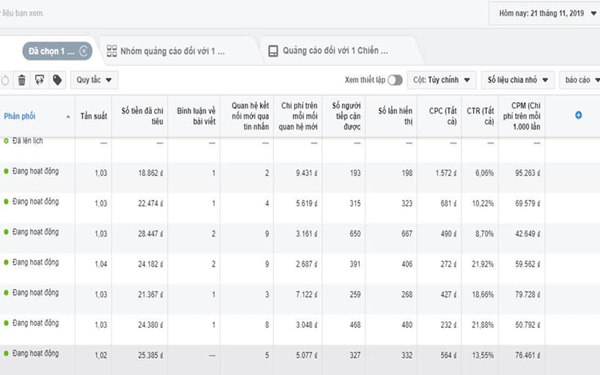Click impressions value '406'

407,264
